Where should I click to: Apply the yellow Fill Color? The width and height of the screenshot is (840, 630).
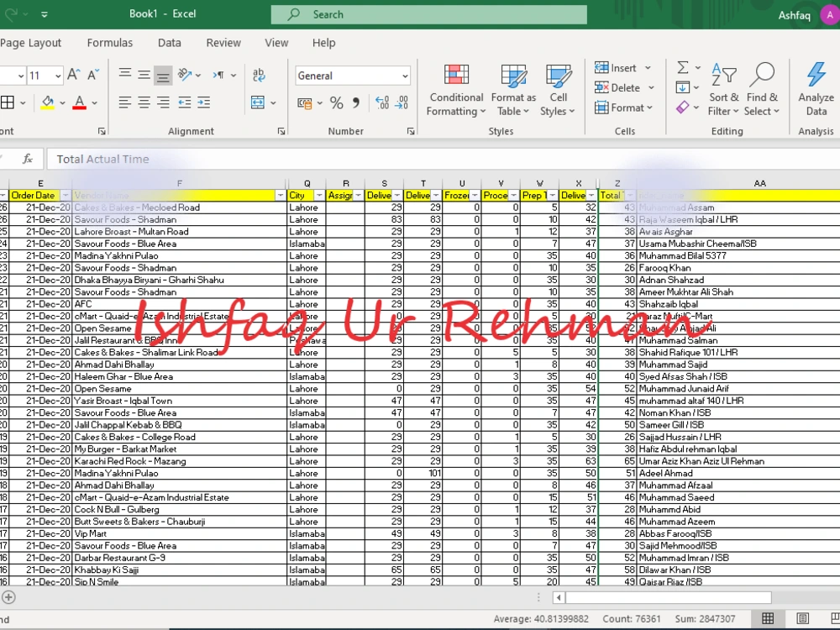pyautogui.click(x=48, y=102)
